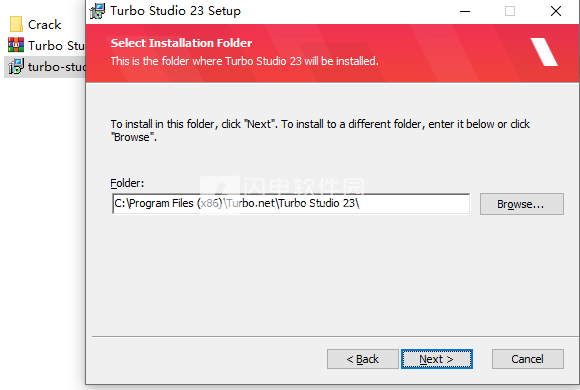This screenshot has width=580, height=390.
Task: Focus the Folder path input field
Action: click(291, 204)
